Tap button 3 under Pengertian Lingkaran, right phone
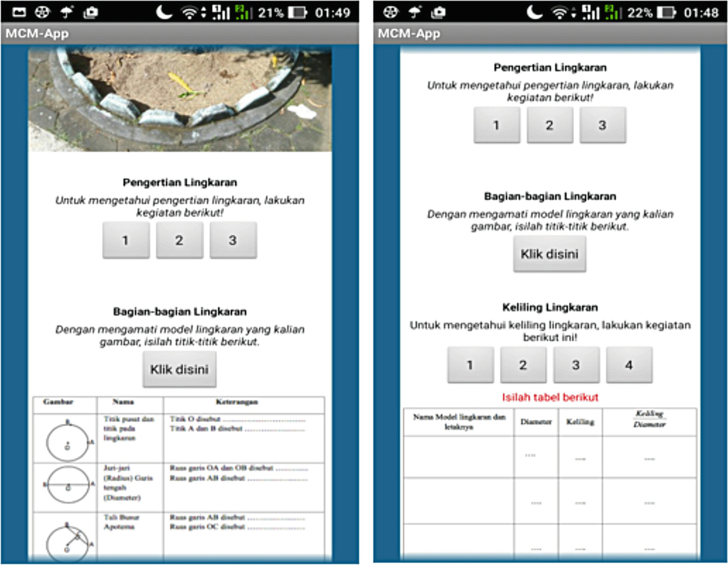Screen dimensions: 728x565 point(603,125)
